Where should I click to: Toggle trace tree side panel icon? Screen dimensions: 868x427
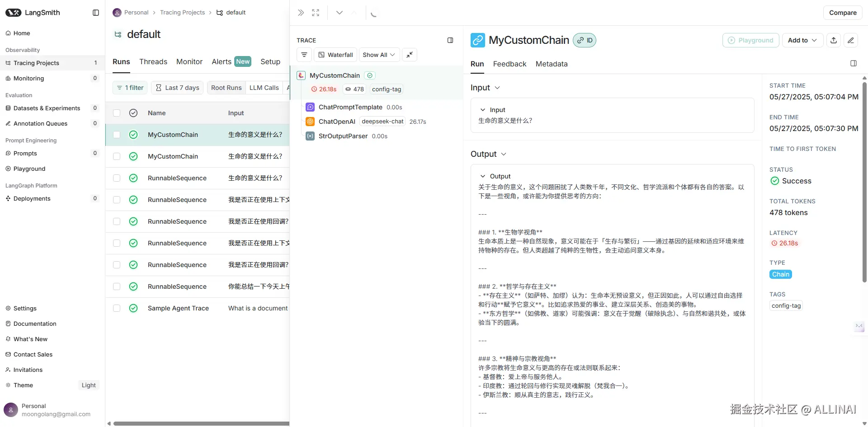coord(450,40)
